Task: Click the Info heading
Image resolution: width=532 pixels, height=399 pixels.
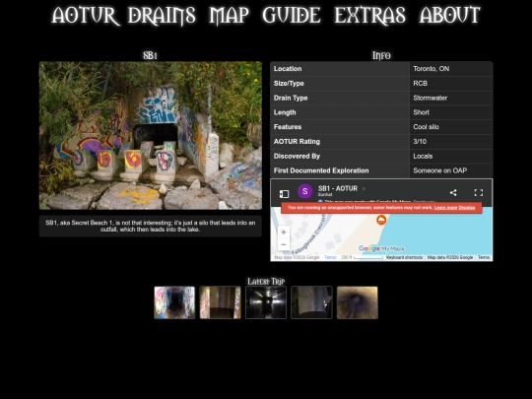Action: [381, 55]
